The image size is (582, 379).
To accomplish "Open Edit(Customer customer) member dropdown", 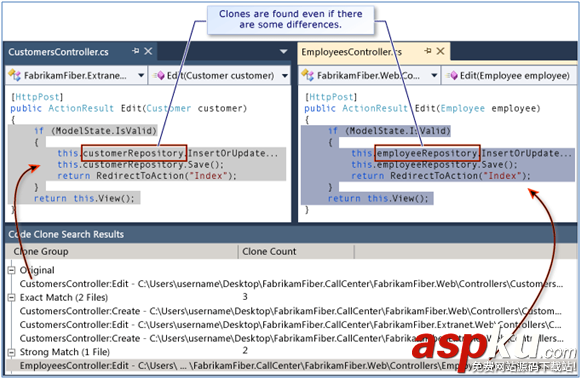I will [285, 75].
